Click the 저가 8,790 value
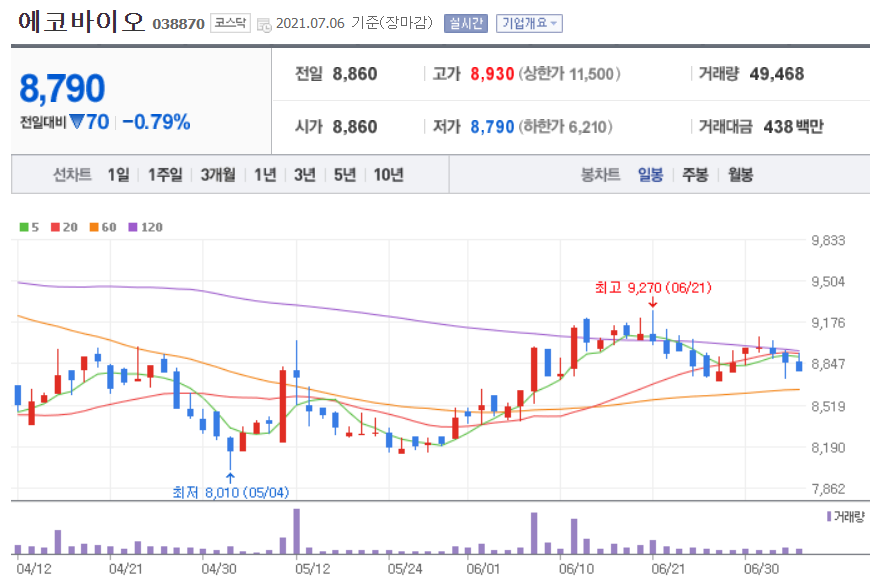Screen dimensions: 870x583 (x=492, y=126)
